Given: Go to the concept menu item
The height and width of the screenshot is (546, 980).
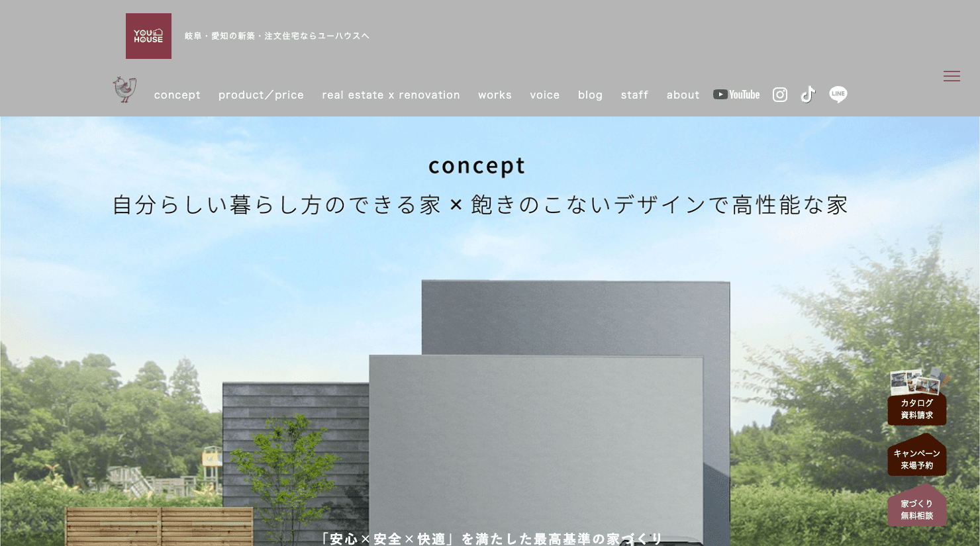Looking at the screenshot, I should point(177,95).
